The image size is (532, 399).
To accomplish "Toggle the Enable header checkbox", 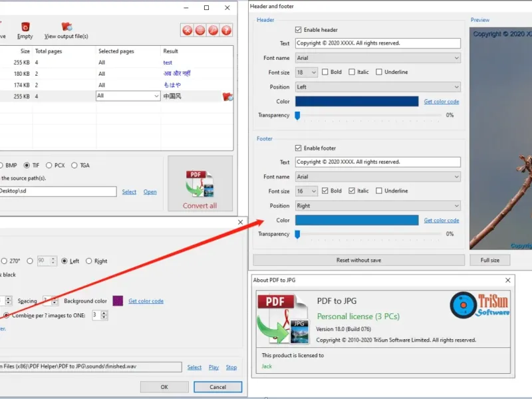I will click(x=298, y=30).
